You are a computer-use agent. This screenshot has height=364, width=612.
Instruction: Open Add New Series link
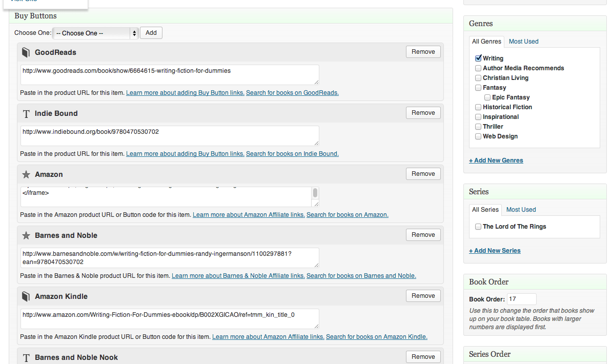point(495,251)
